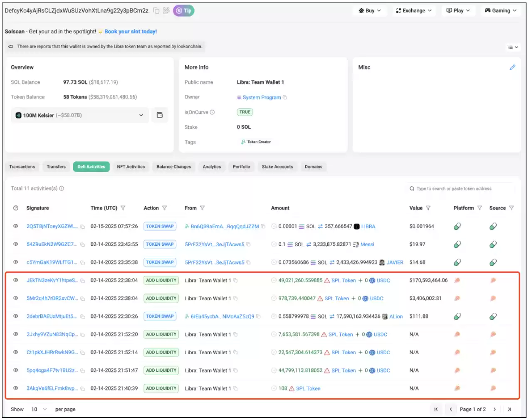The width and height of the screenshot is (529, 420).
Task: Toggle eye icon for JEkTN3zeKvY1htpeS row
Action: (16, 280)
